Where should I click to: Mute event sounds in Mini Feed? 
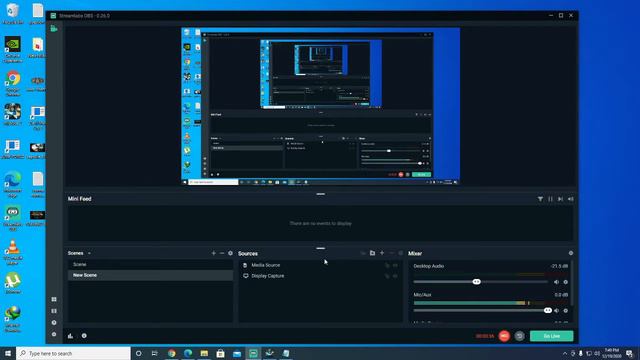tap(571, 199)
